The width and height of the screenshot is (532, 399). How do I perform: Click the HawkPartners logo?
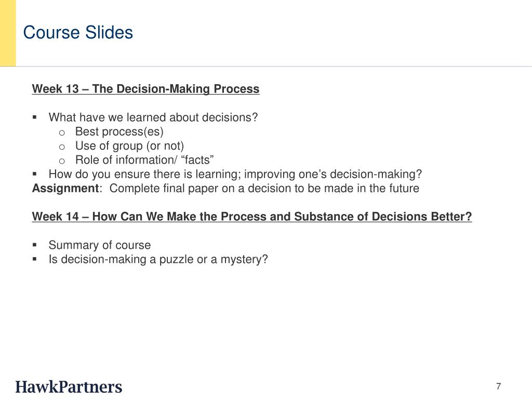click(x=69, y=387)
